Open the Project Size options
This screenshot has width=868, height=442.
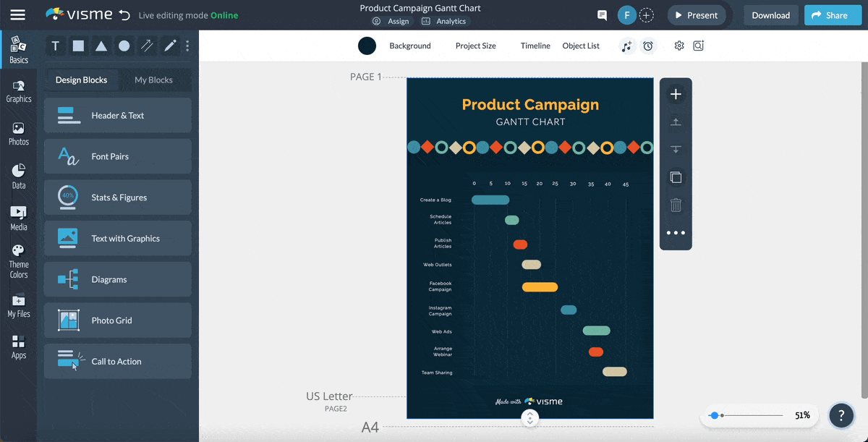[475, 46]
